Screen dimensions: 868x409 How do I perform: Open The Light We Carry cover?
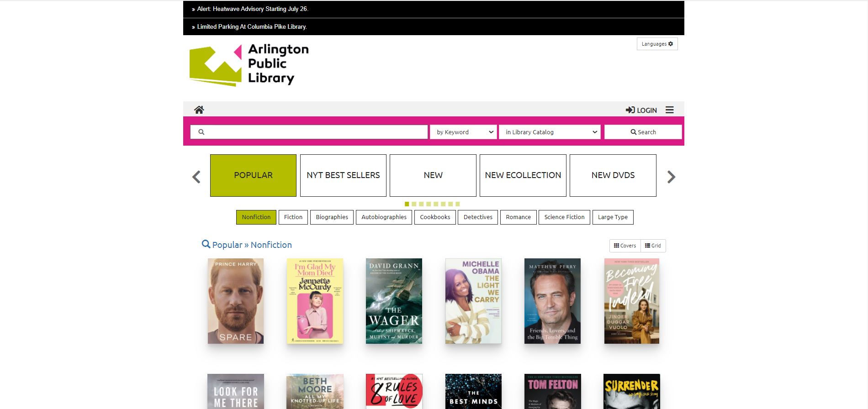coord(473,301)
